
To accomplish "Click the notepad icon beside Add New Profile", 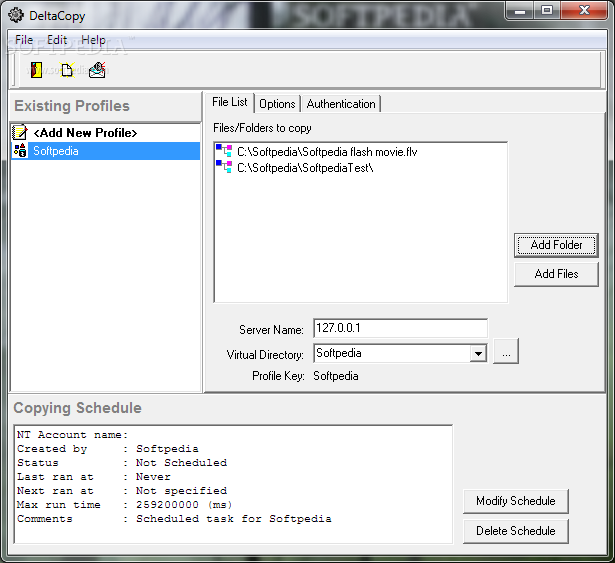I will pos(20,132).
